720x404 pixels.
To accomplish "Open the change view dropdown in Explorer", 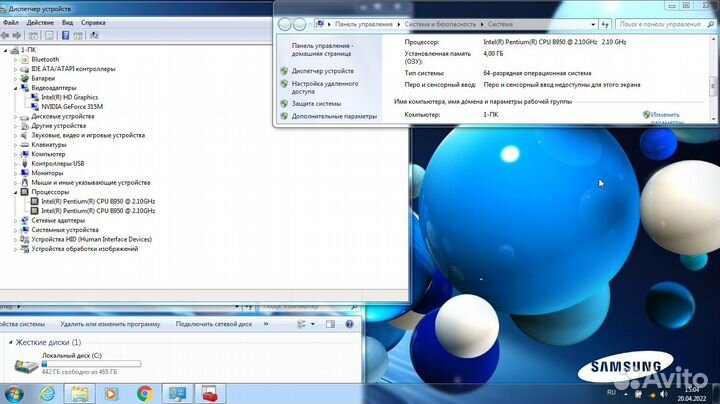I will (x=312, y=324).
